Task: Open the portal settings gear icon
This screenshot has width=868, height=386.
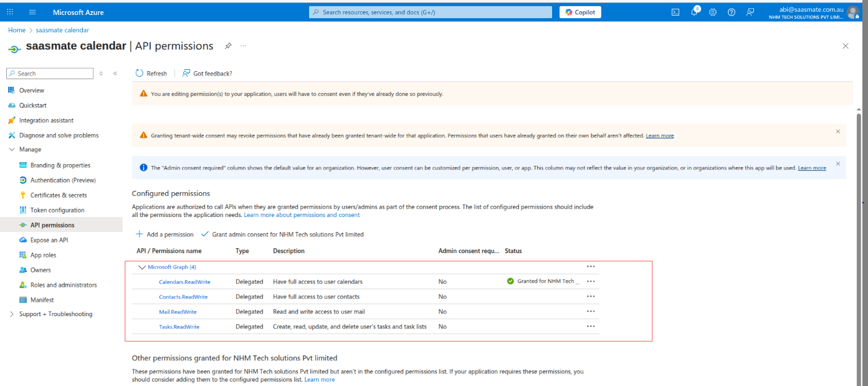Action: (713, 12)
